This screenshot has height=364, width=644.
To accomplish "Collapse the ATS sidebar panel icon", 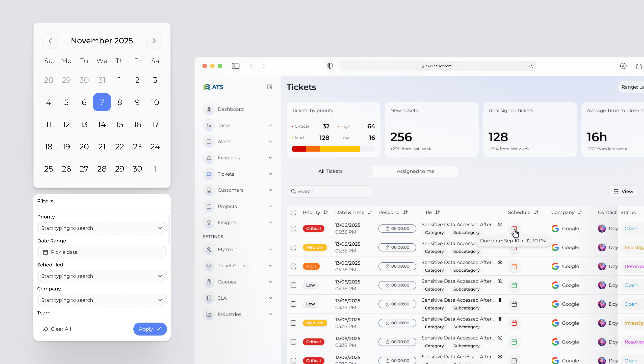I will tap(269, 87).
